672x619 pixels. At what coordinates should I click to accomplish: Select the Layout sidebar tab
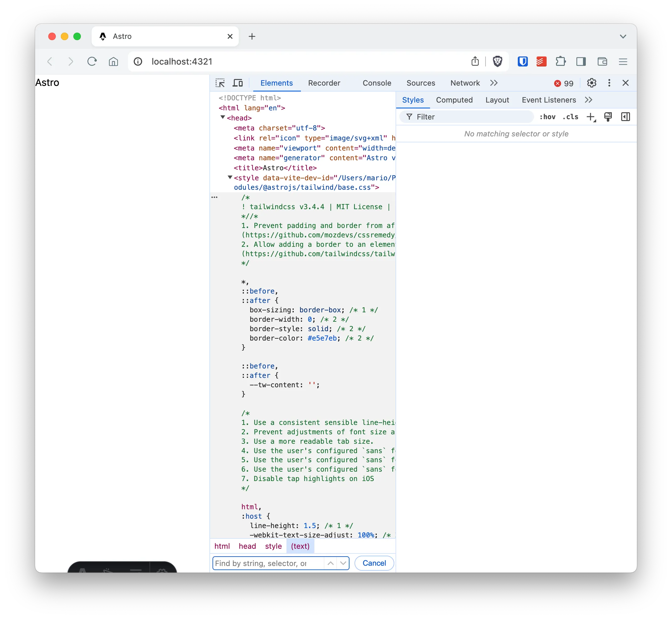497,100
